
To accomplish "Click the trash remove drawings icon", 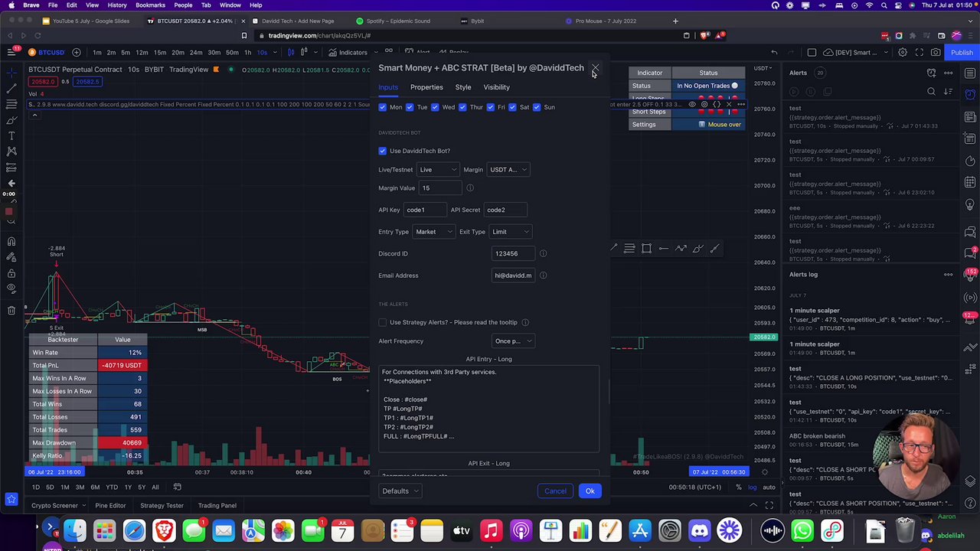I will point(11,310).
